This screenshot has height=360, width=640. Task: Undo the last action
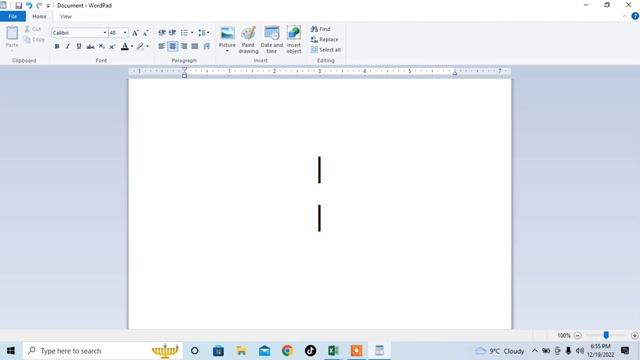pyautogui.click(x=29, y=5)
